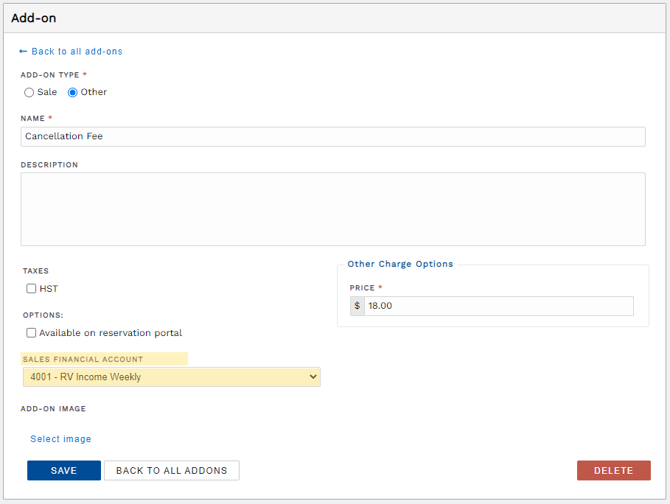Click the BACK TO ALL ADDONS button
The image size is (670, 504).
point(172,470)
